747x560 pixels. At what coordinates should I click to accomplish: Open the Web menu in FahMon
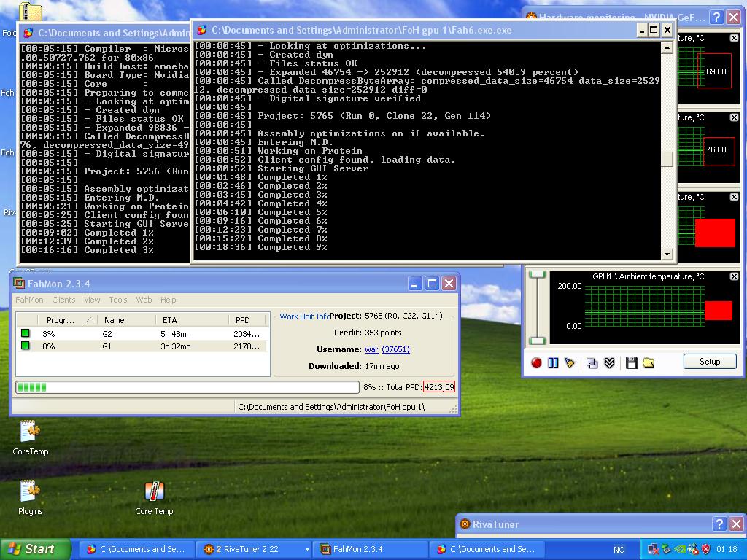(144, 300)
